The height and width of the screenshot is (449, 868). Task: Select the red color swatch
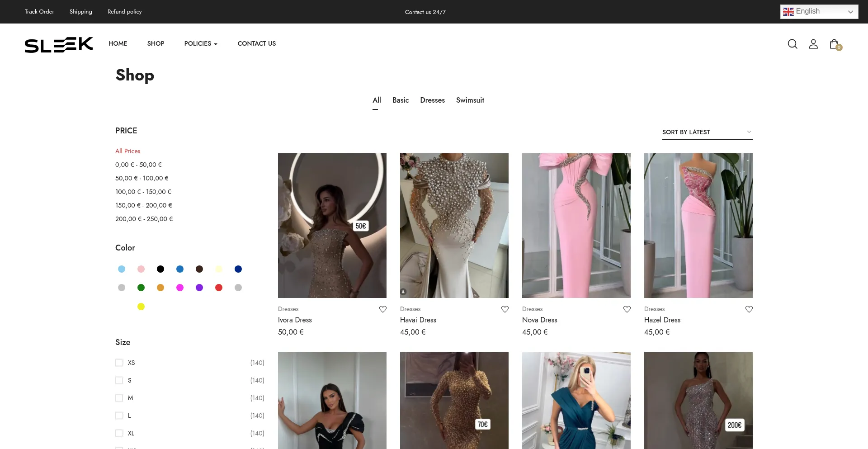(219, 288)
